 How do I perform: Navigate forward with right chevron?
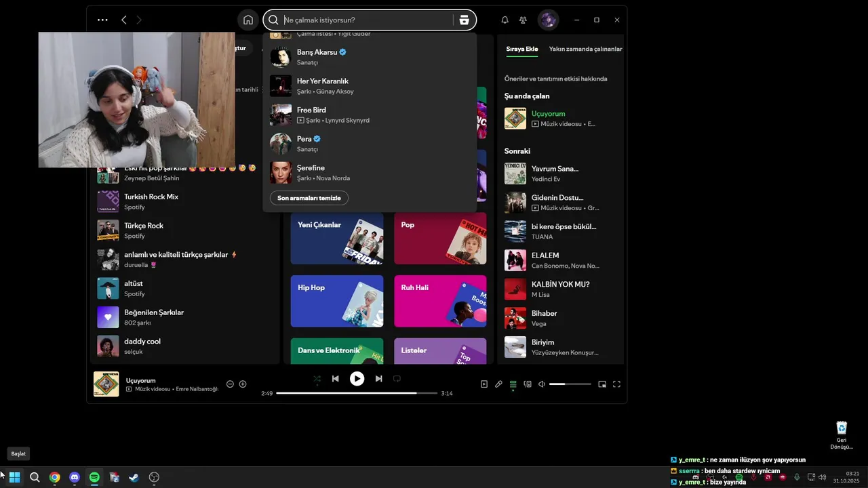[x=139, y=20]
